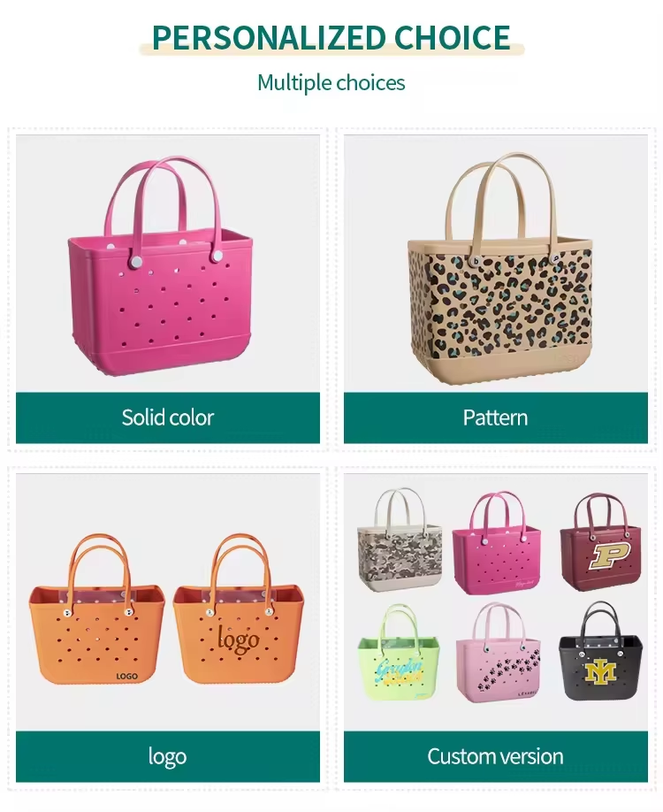Click the Multiple choices subtitle text

click(331, 83)
